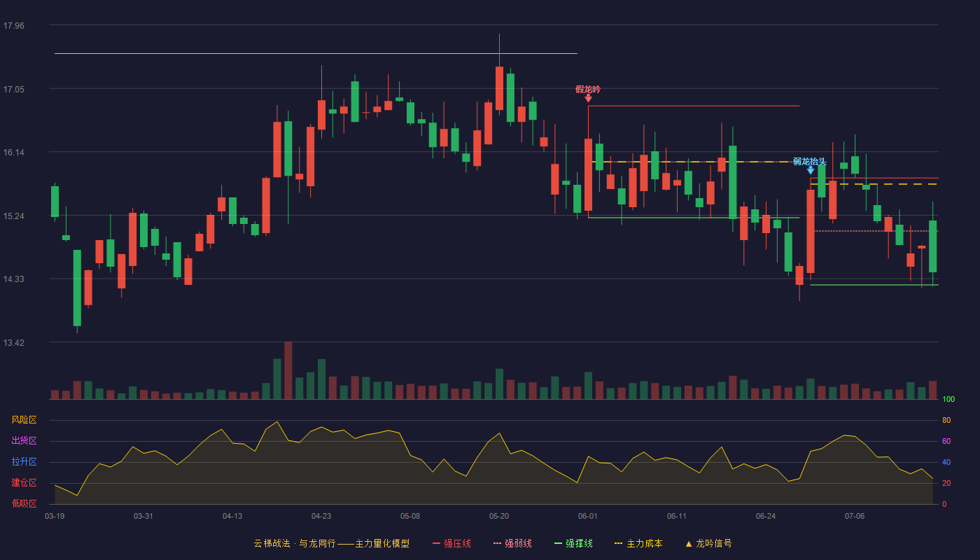Click the 04-13 date label

coord(232,516)
